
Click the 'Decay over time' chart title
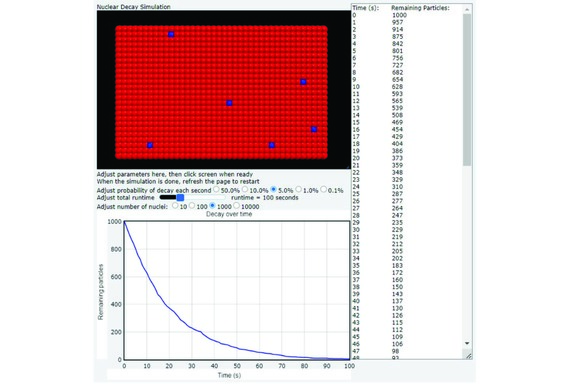click(x=229, y=214)
